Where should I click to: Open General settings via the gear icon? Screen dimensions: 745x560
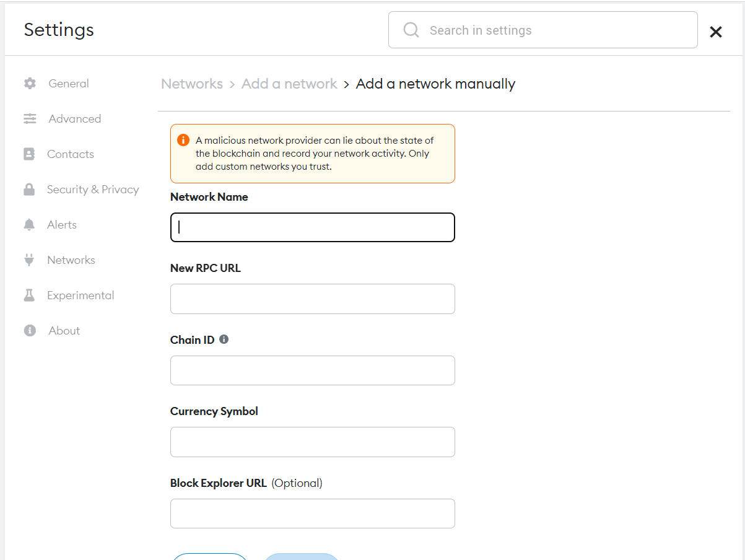(30, 83)
